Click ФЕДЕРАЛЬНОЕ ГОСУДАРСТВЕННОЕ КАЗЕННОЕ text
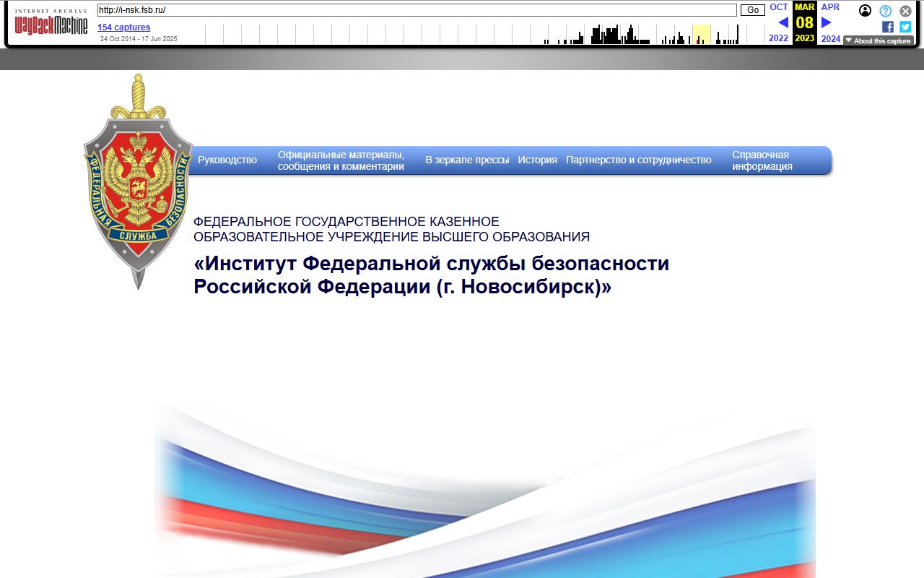924x578 pixels. coord(346,222)
